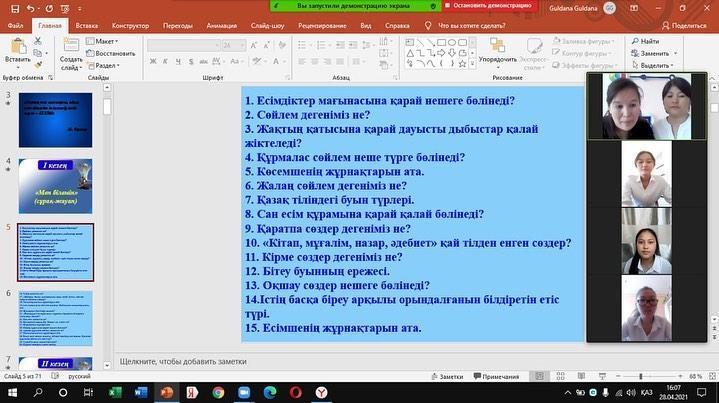Open Excel from the Windows taskbar
This screenshot has width=719, height=403.
click(x=114, y=392)
